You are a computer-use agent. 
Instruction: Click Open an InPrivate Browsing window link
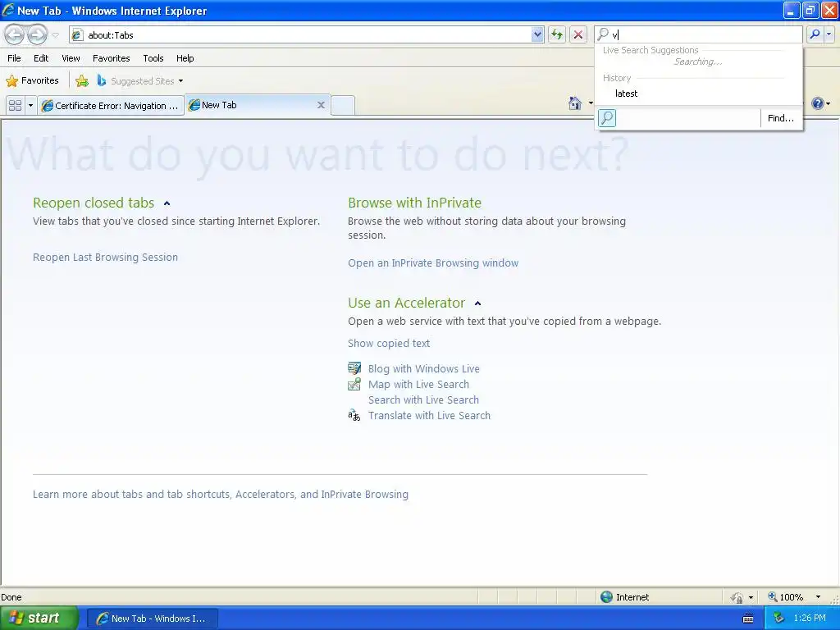[433, 263]
